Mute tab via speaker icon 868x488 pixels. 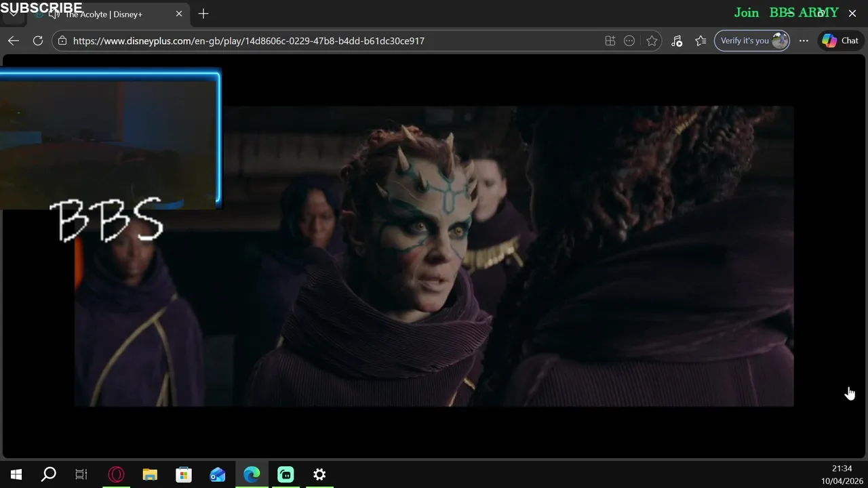54,14
